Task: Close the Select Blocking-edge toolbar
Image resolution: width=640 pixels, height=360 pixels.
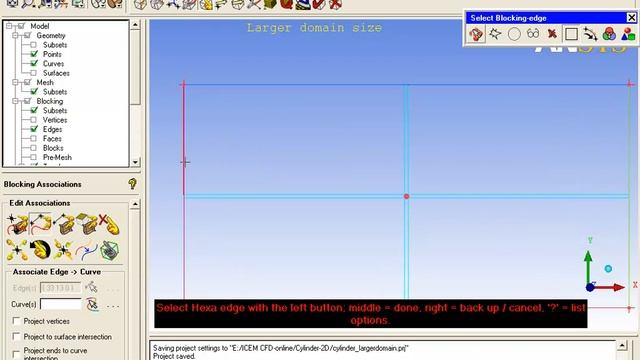Action: 631,18
